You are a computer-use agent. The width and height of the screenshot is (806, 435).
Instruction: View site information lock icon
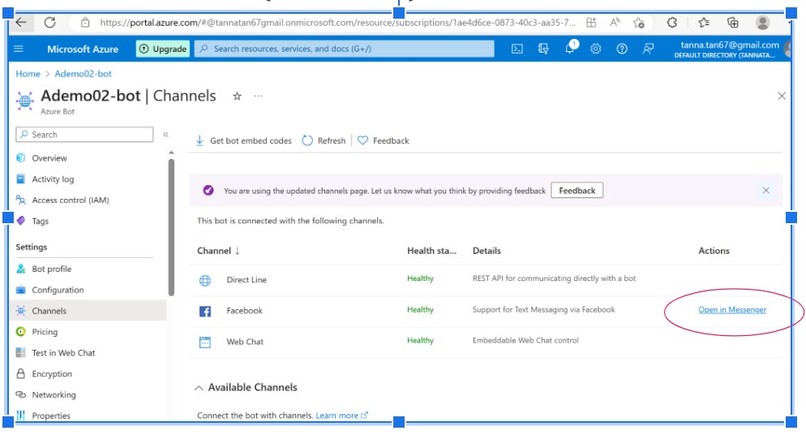coord(85,22)
